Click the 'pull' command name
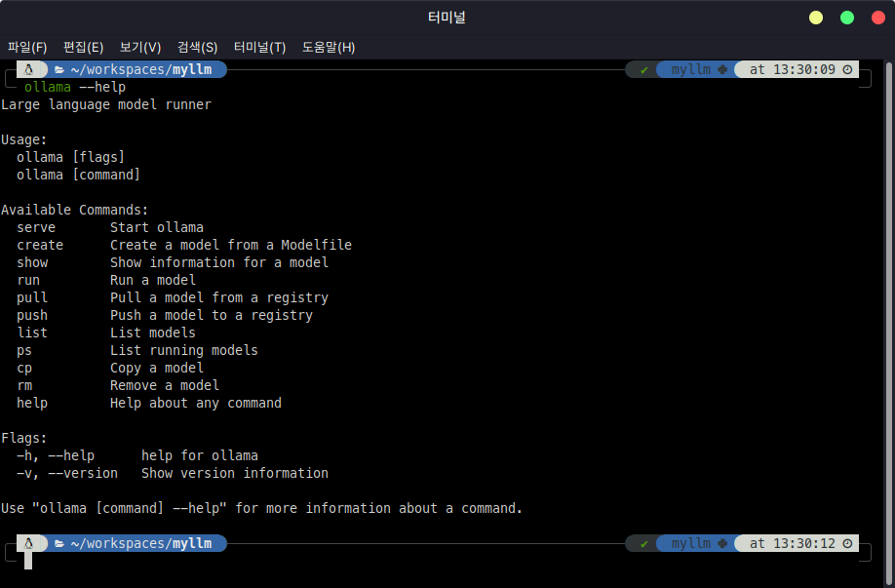 pyautogui.click(x=32, y=298)
